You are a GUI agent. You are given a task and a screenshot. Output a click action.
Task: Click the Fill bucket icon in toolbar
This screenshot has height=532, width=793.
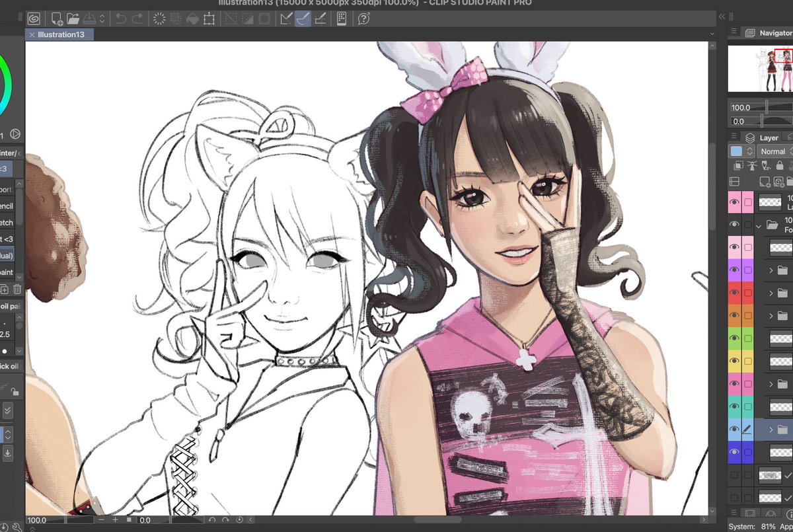tap(192, 19)
